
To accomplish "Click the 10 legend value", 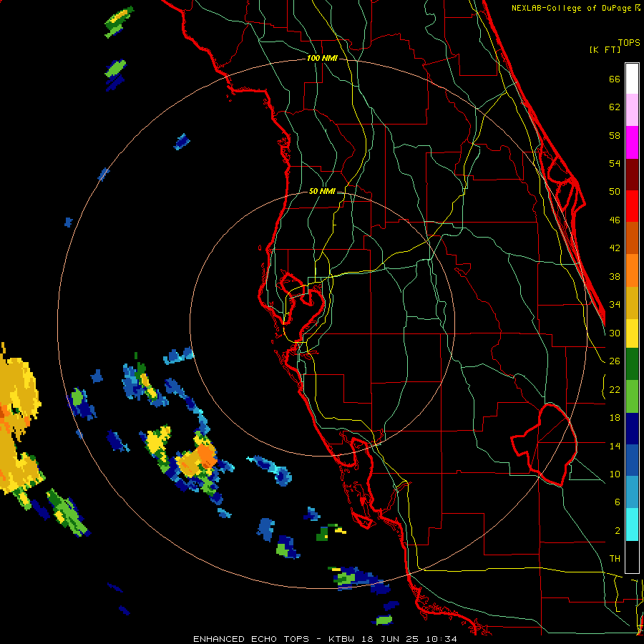I will coord(615,474).
